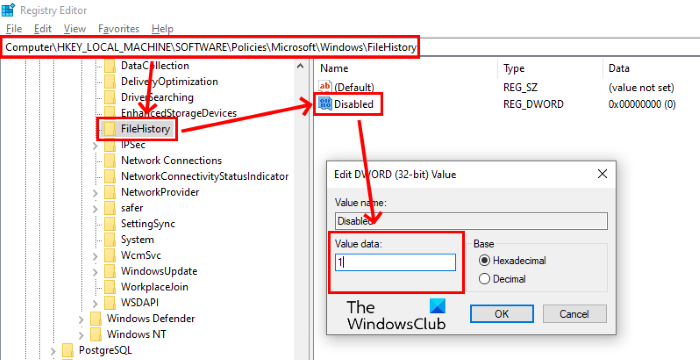700x360 pixels.
Task: Select the DeliveryOptimization folder icon
Action: (x=110, y=82)
